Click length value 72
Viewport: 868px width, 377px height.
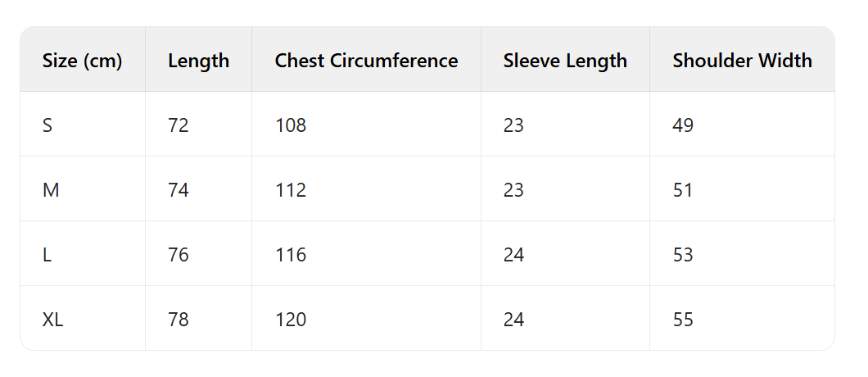pyautogui.click(x=178, y=125)
